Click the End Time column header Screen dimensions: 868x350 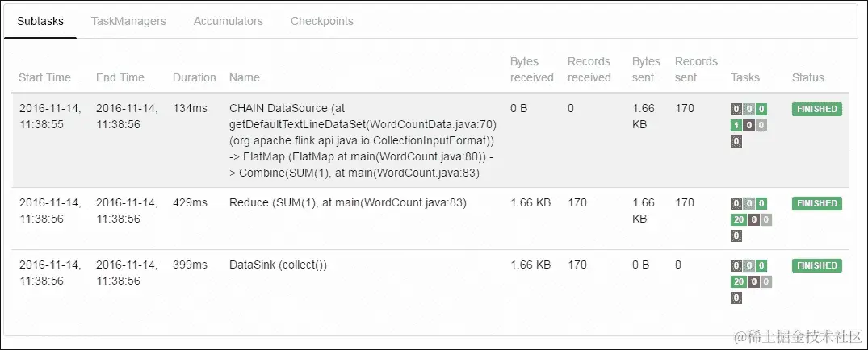(x=120, y=78)
